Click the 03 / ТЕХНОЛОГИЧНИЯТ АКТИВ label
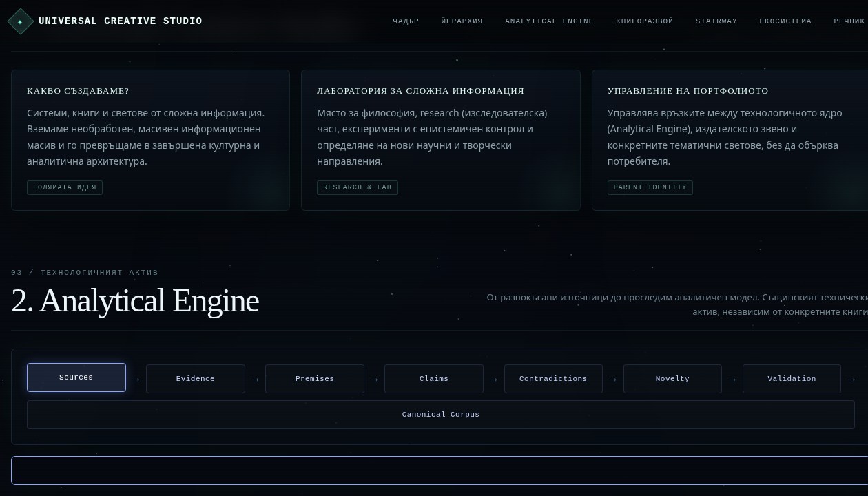Screen dimensions: 868x496 coord(85,273)
